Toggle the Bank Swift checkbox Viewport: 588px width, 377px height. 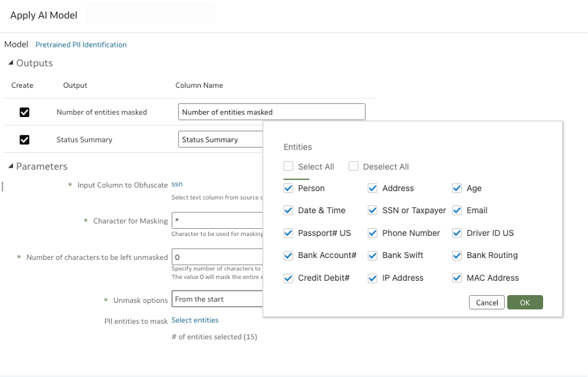click(373, 255)
